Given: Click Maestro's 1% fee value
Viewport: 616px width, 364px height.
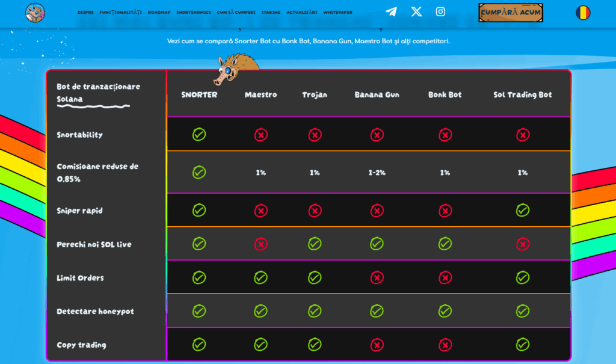Looking at the screenshot, I should pyautogui.click(x=261, y=173).
